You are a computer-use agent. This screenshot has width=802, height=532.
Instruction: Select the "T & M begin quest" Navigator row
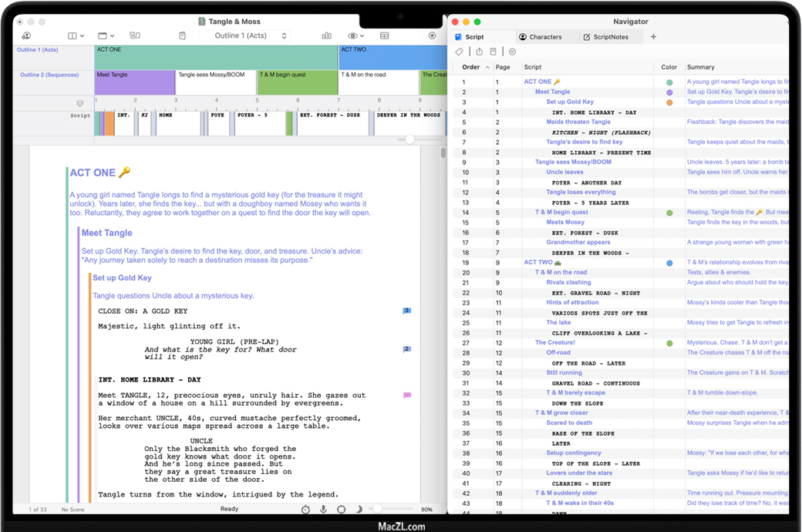click(x=561, y=212)
